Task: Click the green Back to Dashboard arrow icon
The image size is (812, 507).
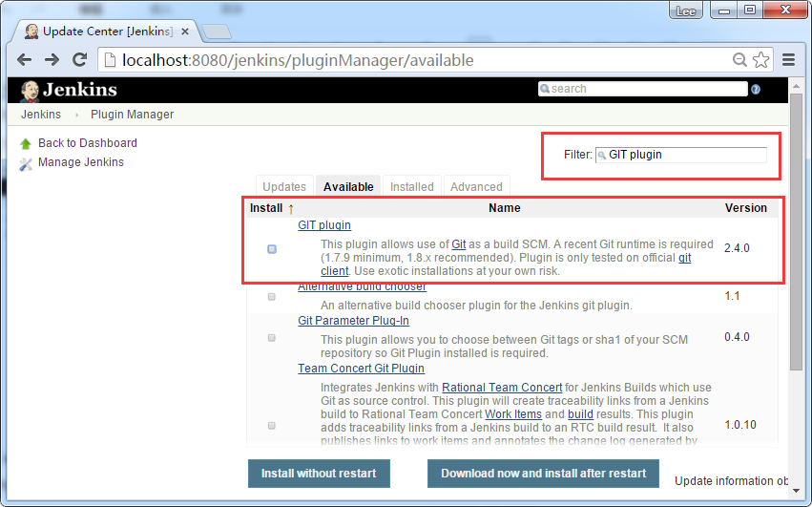Action: point(26,143)
